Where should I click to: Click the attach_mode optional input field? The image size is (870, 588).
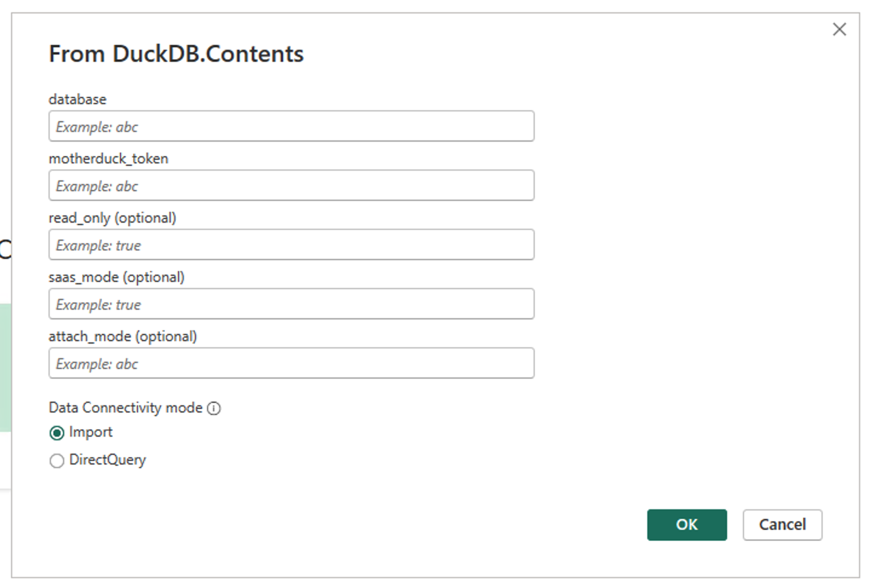(x=290, y=363)
